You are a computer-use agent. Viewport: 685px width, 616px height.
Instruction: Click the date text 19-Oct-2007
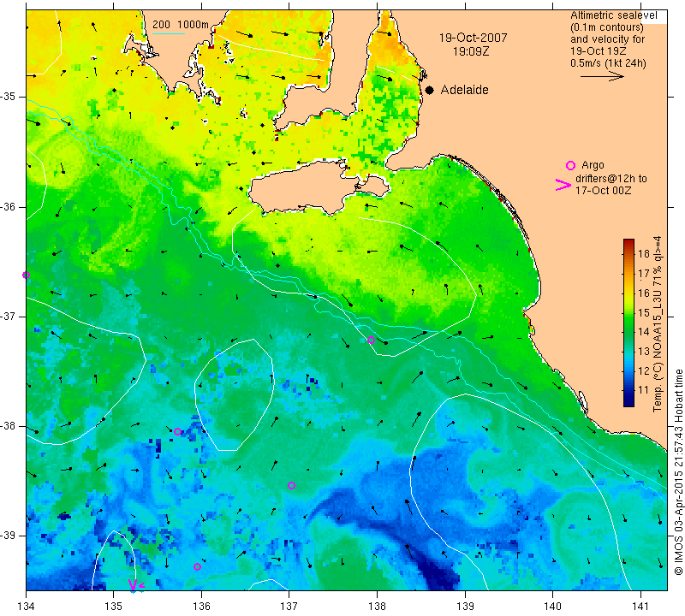[474, 38]
